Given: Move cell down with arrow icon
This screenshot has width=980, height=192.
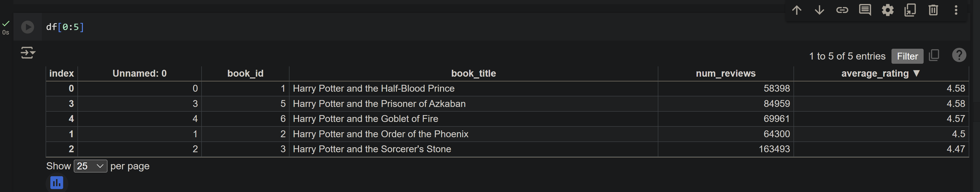Looking at the screenshot, I should [x=819, y=10].
